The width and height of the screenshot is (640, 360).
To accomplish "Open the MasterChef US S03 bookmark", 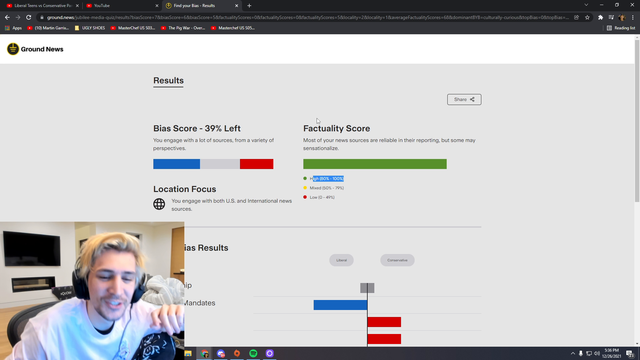I will [x=133, y=28].
